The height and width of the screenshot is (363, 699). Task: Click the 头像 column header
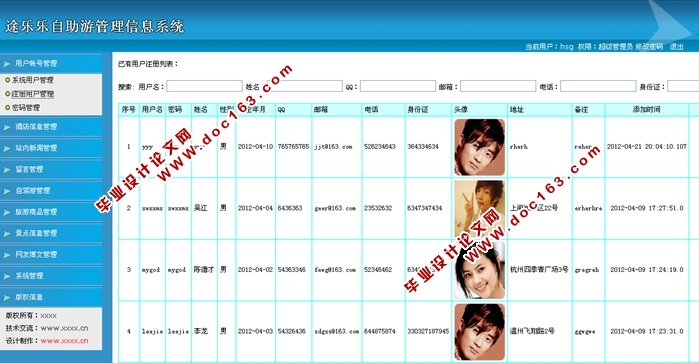(461, 110)
